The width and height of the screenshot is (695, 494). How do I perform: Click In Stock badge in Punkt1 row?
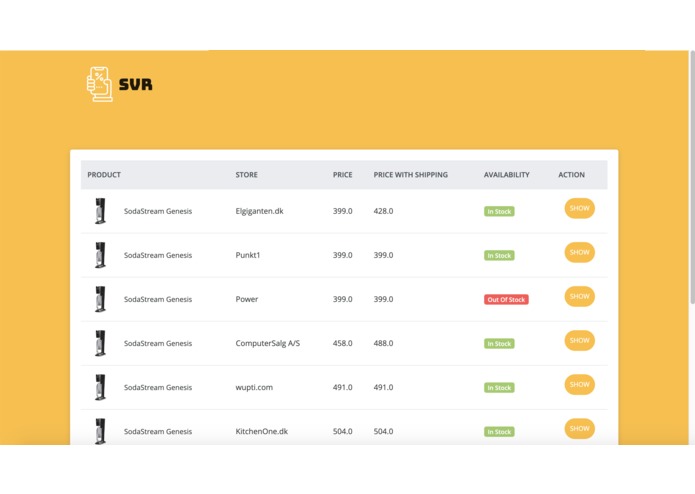click(499, 255)
